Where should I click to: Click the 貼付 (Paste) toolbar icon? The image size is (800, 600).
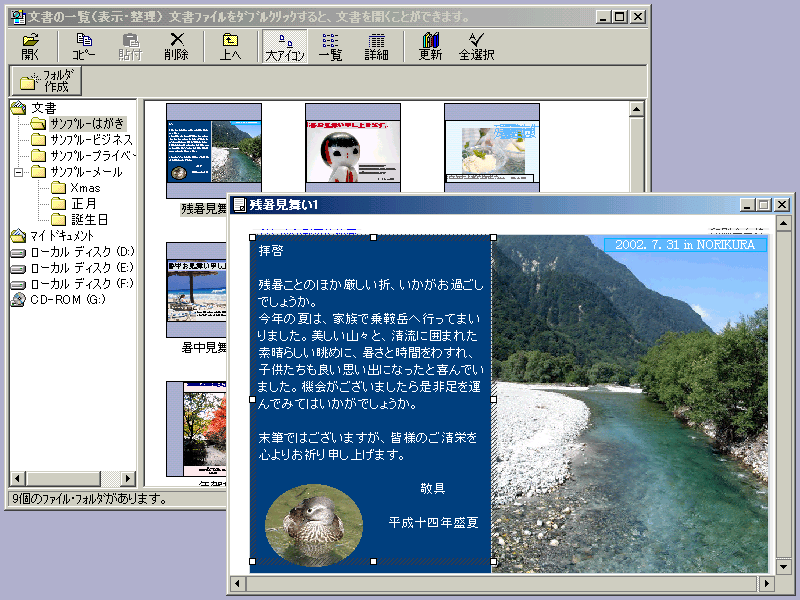pyautogui.click(x=130, y=46)
